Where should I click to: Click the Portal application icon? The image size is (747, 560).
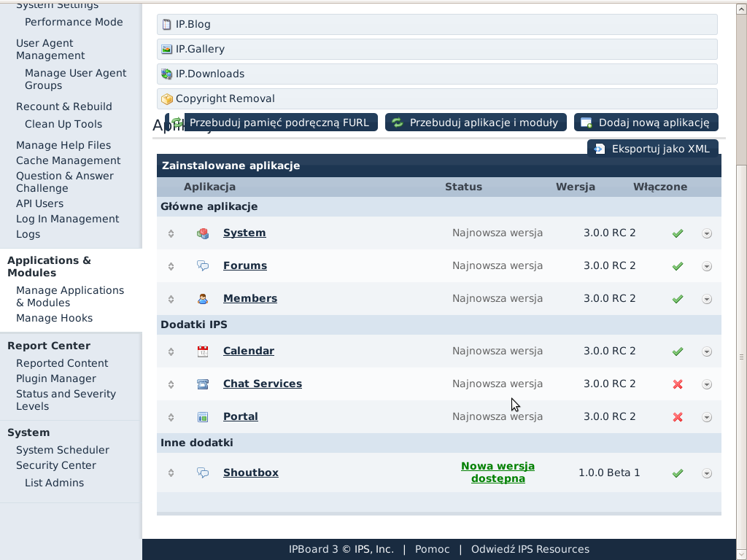pos(203,417)
